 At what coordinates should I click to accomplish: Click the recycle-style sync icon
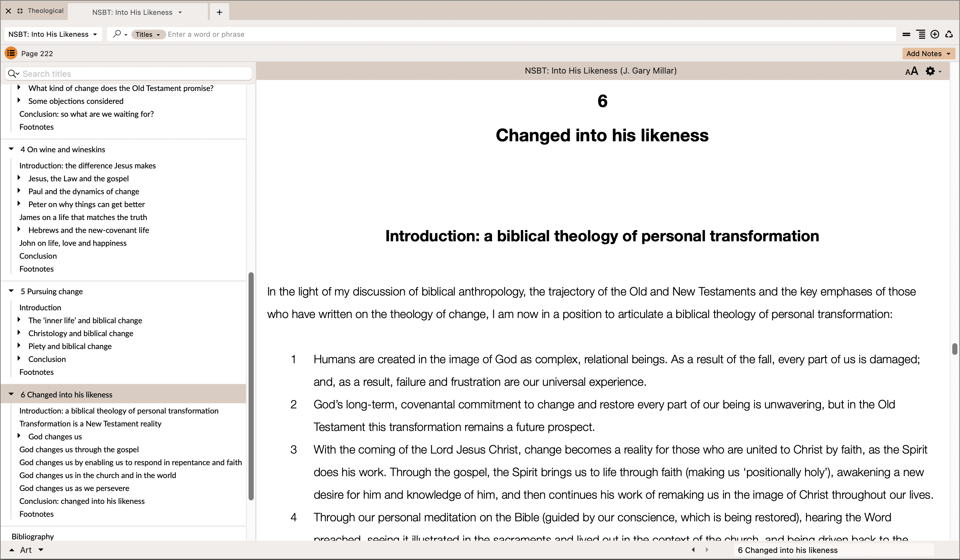[949, 34]
